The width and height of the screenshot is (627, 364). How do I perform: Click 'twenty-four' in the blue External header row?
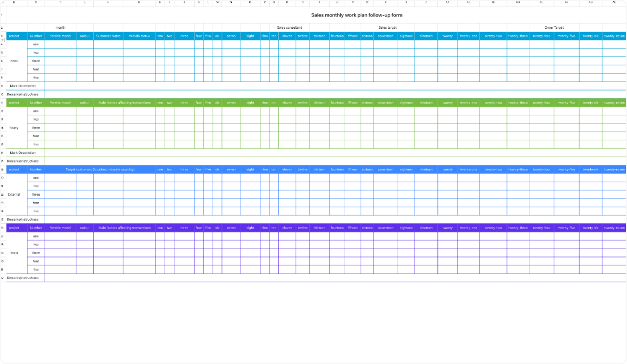541,169
